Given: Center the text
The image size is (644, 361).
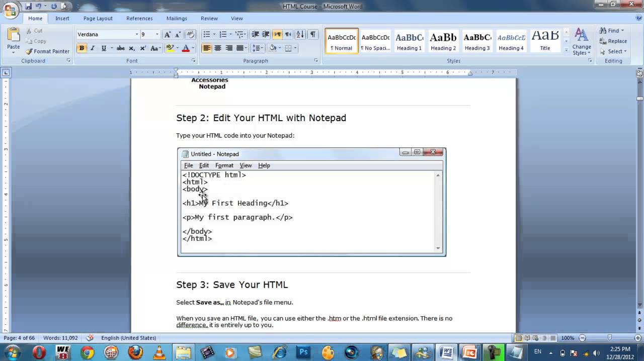Looking at the screenshot, I should click(218, 48).
